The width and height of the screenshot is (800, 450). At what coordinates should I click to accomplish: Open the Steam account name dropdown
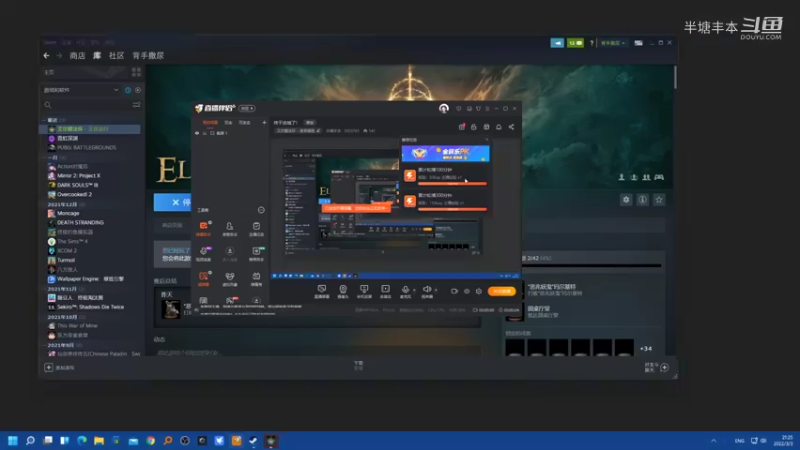coord(613,43)
